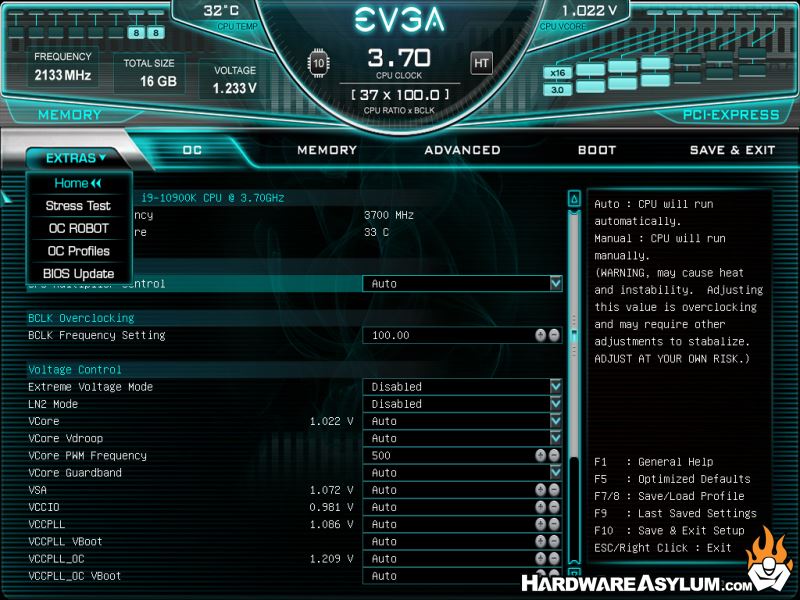Switch to the BOOT tab
800x600 pixels.
(x=597, y=150)
